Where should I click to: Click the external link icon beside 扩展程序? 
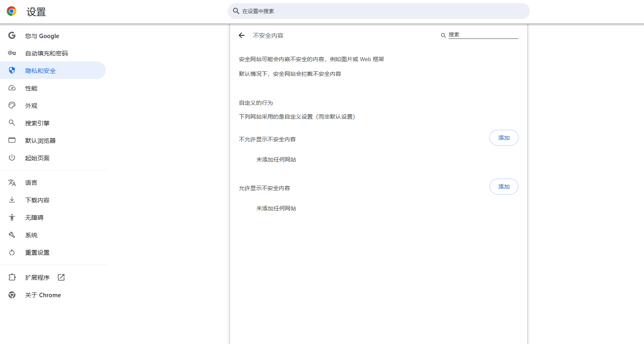(61, 277)
